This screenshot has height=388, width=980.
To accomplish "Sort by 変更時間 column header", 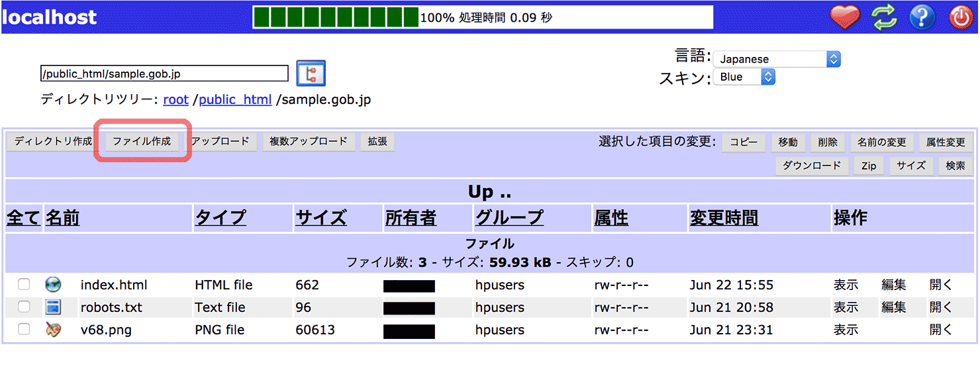I will point(724,218).
